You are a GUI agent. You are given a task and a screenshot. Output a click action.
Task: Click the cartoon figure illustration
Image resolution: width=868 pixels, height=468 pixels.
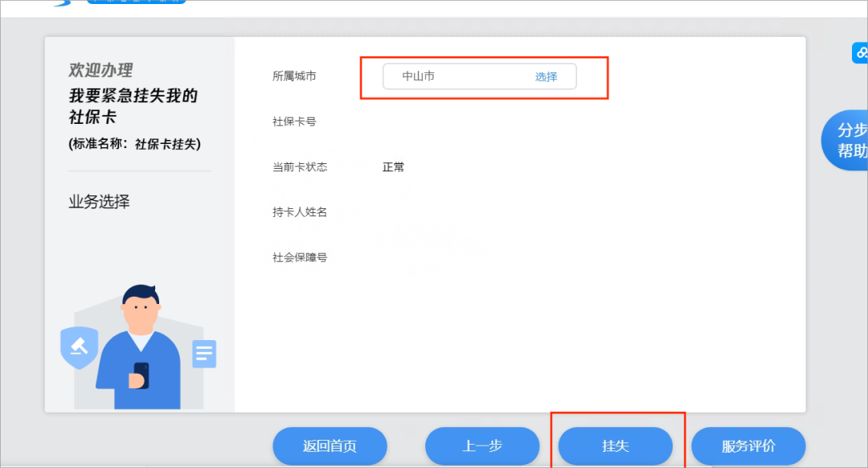click(x=141, y=338)
